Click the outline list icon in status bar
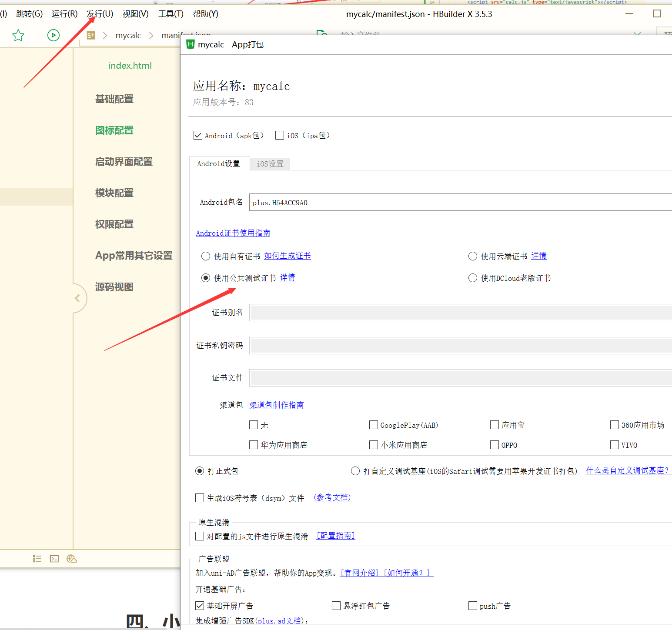The image size is (672, 630). point(37,559)
